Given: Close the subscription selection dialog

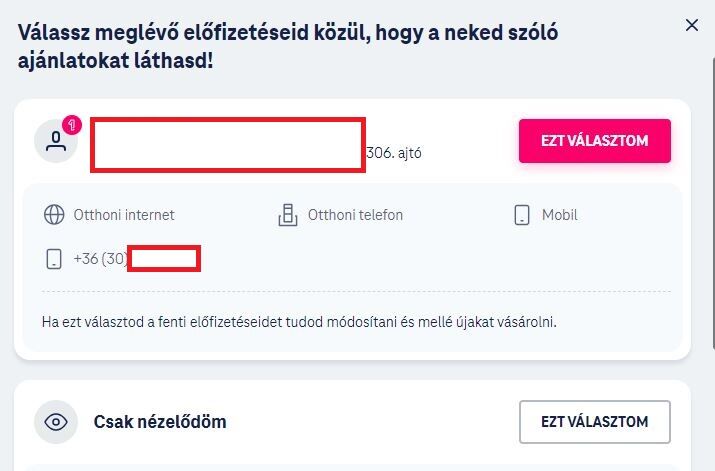Looking at the screenshot, I should 692,25.
